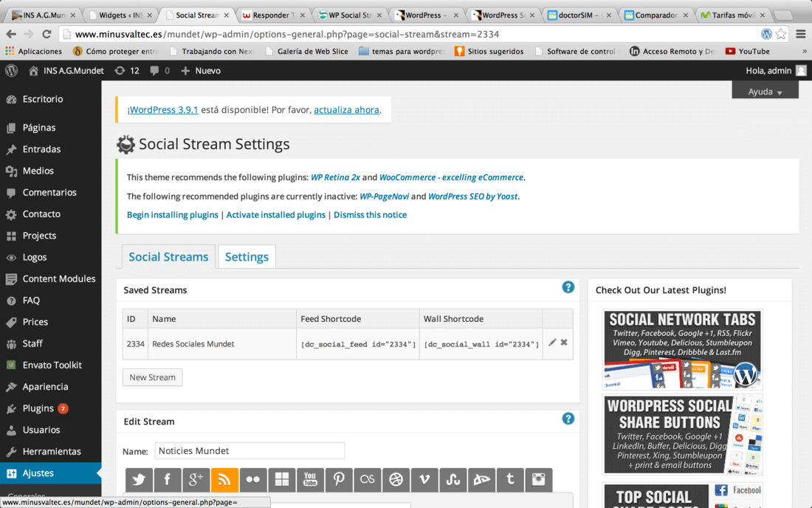
Task: Click Begin installing plugins link
Action: [173, 215]
